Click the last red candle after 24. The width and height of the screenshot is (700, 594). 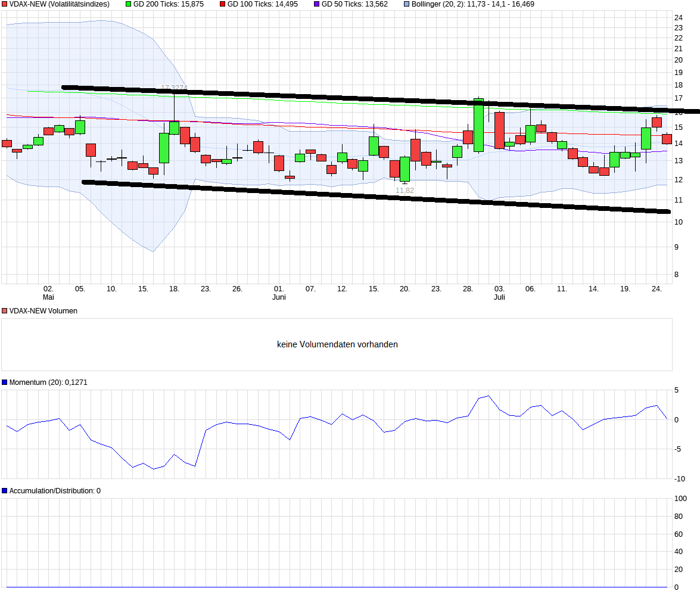tap(667, 139)
